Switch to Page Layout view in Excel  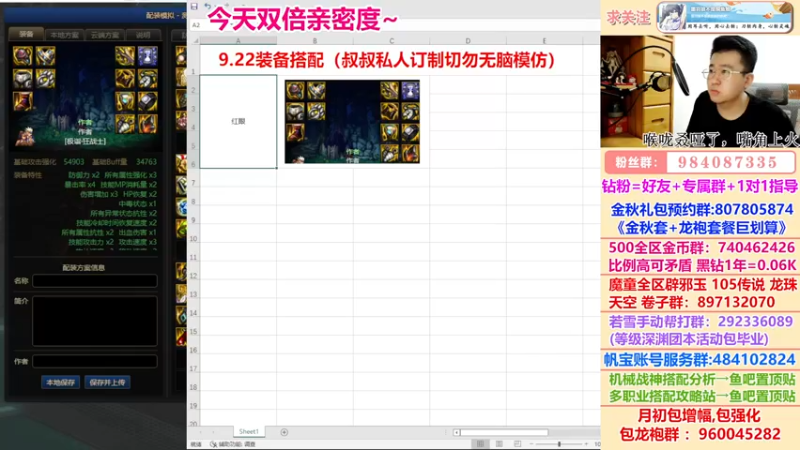click(499, 444)
